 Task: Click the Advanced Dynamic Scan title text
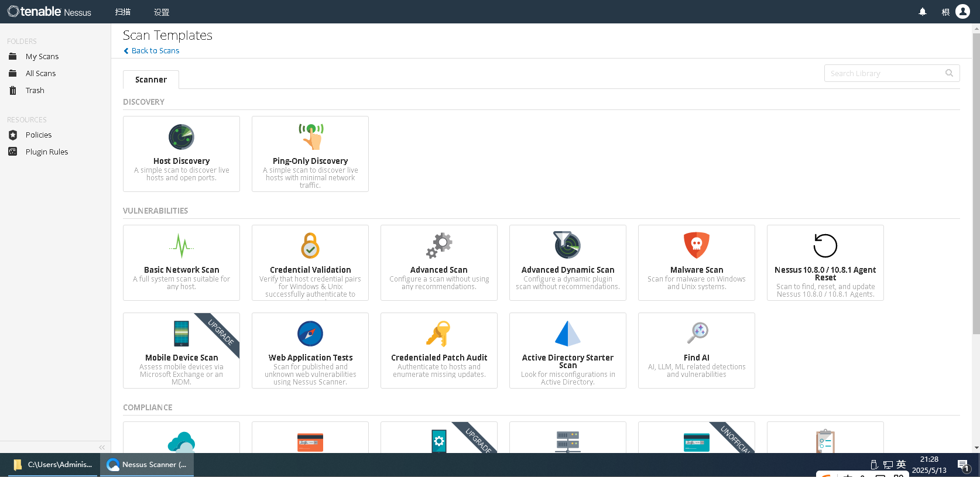pos(568,270)
